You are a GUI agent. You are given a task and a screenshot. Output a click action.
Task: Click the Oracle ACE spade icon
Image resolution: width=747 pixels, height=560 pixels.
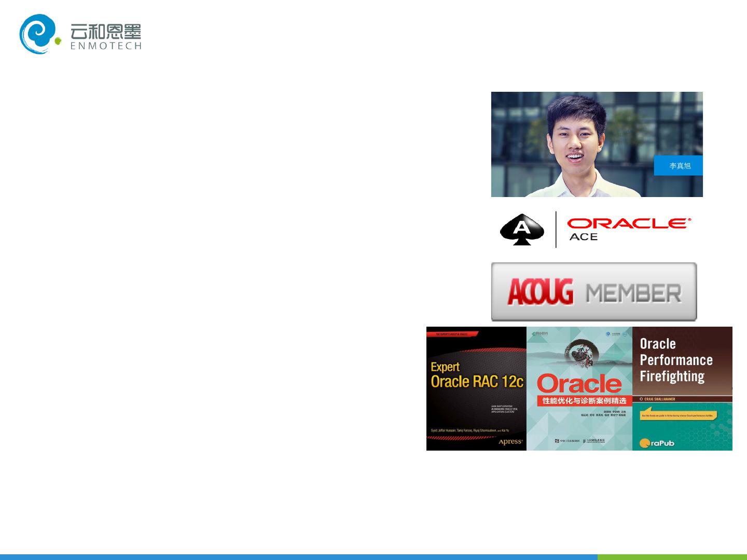(522, 229)
